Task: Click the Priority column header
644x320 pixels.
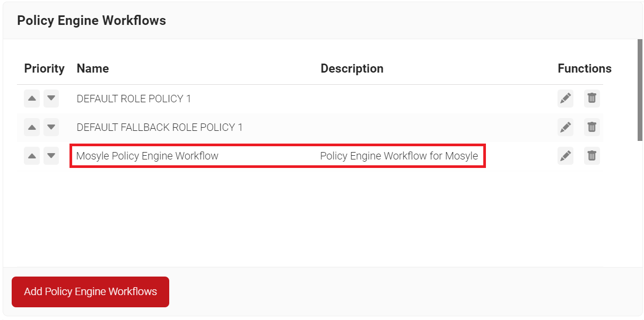Action: 45,69
